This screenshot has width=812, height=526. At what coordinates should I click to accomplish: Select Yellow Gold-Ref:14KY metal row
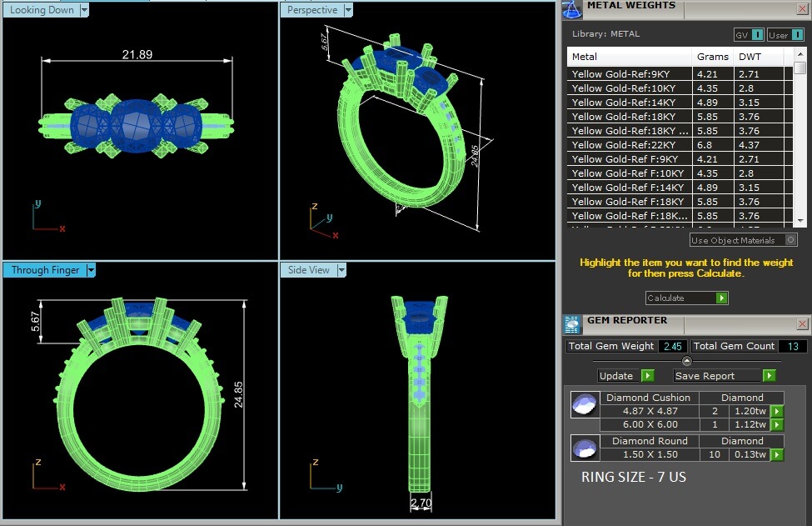629,103
